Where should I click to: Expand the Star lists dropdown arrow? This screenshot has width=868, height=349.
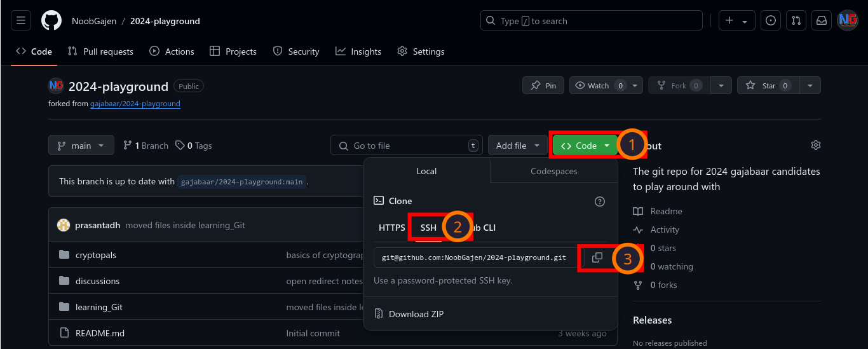point(810,85)
